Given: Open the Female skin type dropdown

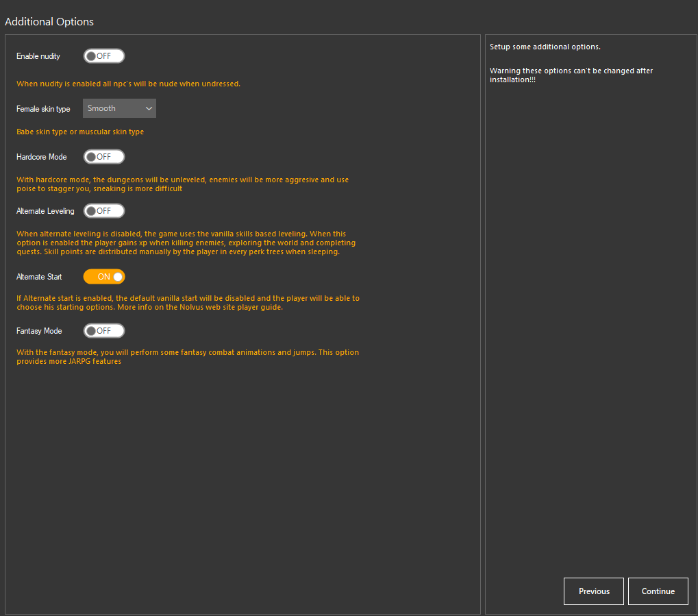Looking at the screenshot, I should point(119,108).
